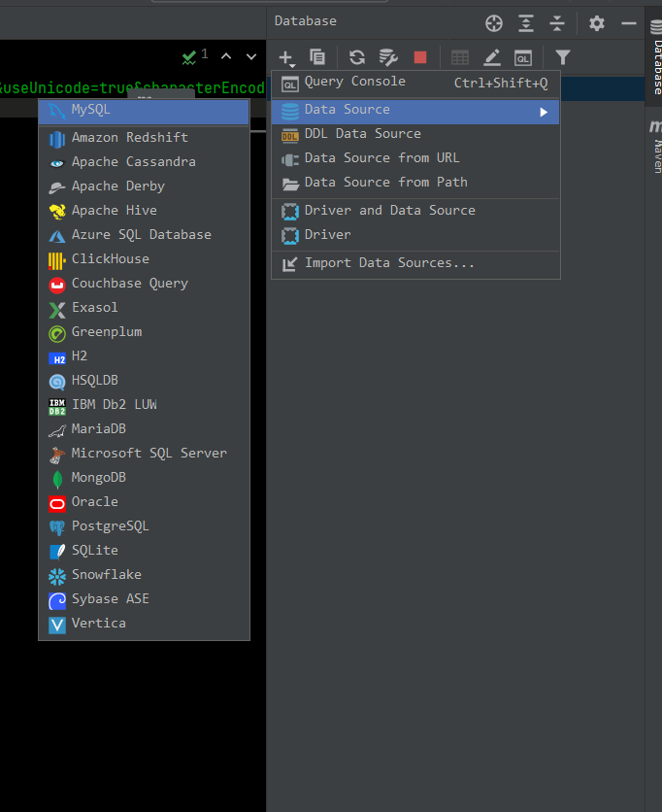Image resolution: width=662 pixels, height=812 pixels.
Task: Open the Maven side tab
Action: coord(656,147)
